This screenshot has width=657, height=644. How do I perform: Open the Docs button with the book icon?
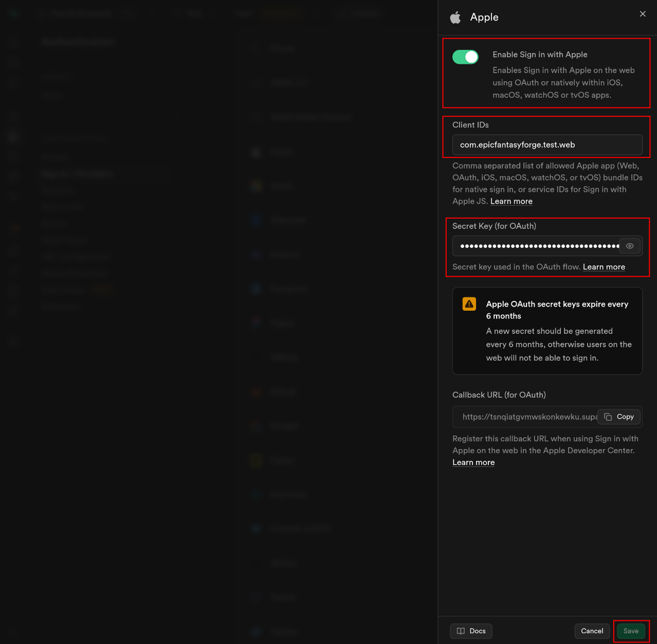pyautogui.click(x=471, y=631)
